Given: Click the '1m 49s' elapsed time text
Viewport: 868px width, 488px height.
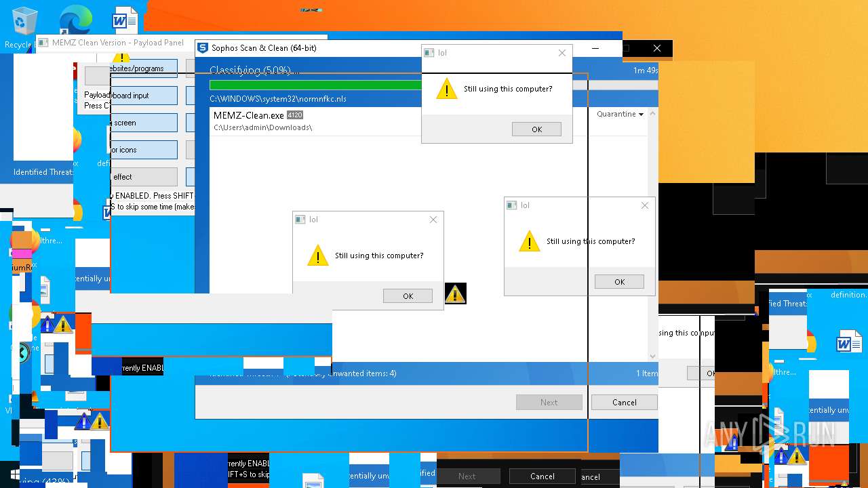Looking at the screenshot, I should [x=645, y=70].
